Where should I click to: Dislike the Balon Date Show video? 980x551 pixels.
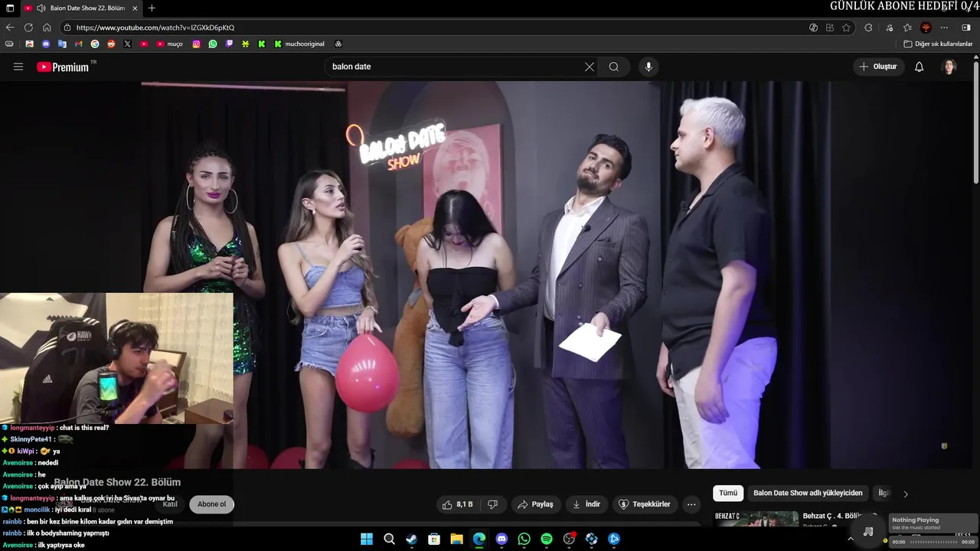[x=493, y=504]
